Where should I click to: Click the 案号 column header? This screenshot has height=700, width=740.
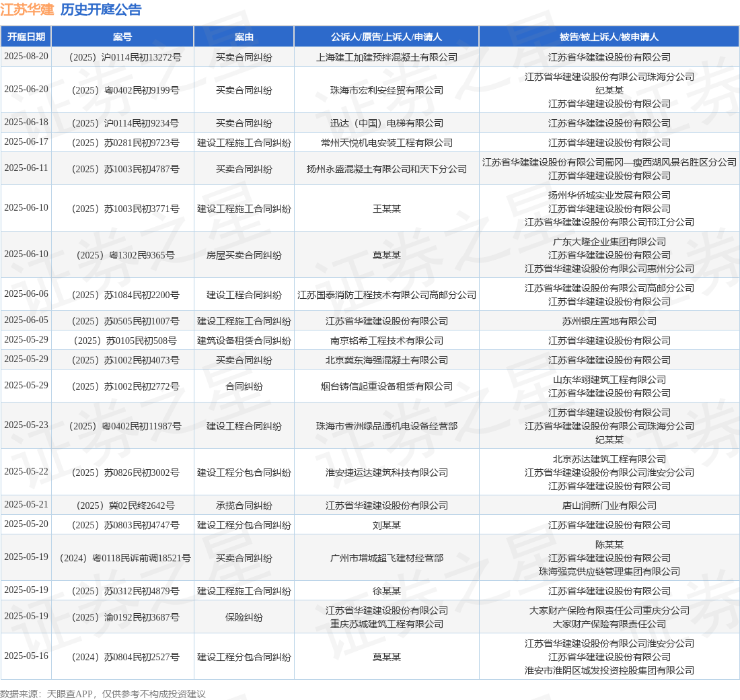[122, 37]
